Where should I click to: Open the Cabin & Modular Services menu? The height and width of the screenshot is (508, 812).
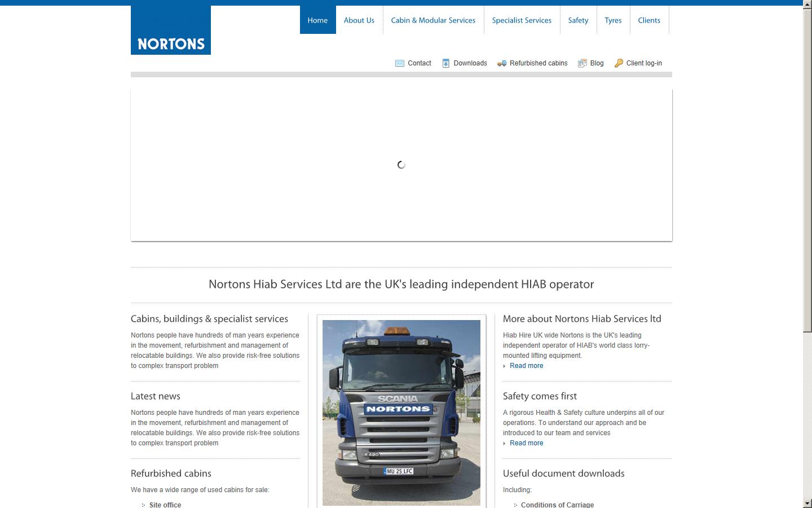[433, 20]
